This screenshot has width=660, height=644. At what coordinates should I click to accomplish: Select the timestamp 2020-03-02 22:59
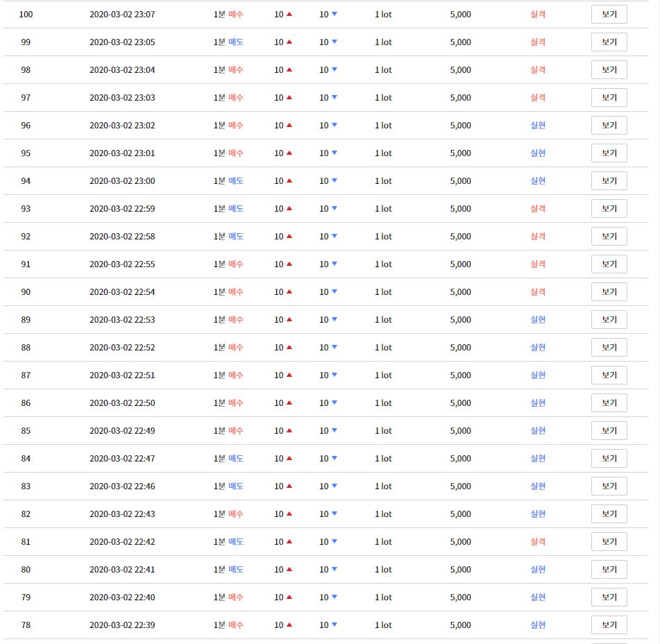[x=122, y=209]
